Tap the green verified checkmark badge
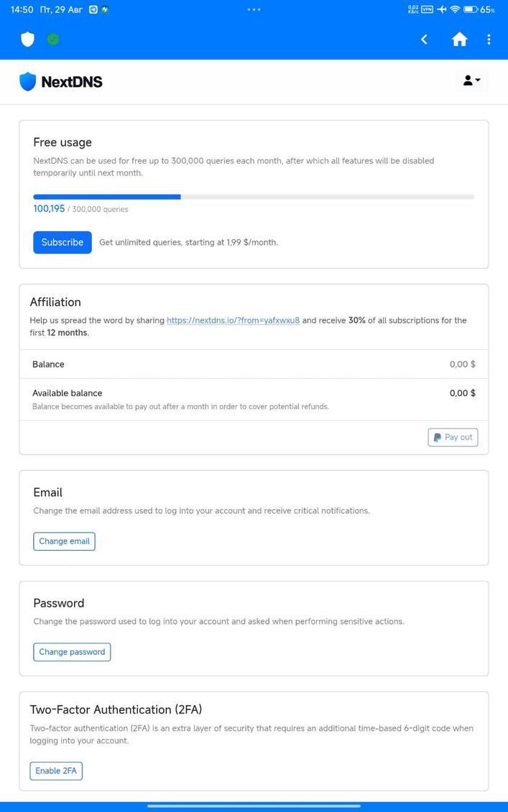 pyautogui.click(x=52, y=39)
